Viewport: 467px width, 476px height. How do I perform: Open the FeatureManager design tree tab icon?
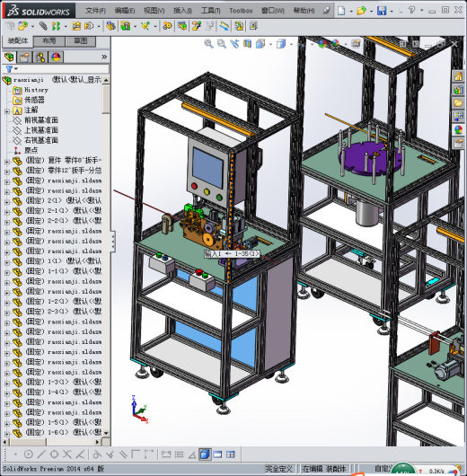9,57
